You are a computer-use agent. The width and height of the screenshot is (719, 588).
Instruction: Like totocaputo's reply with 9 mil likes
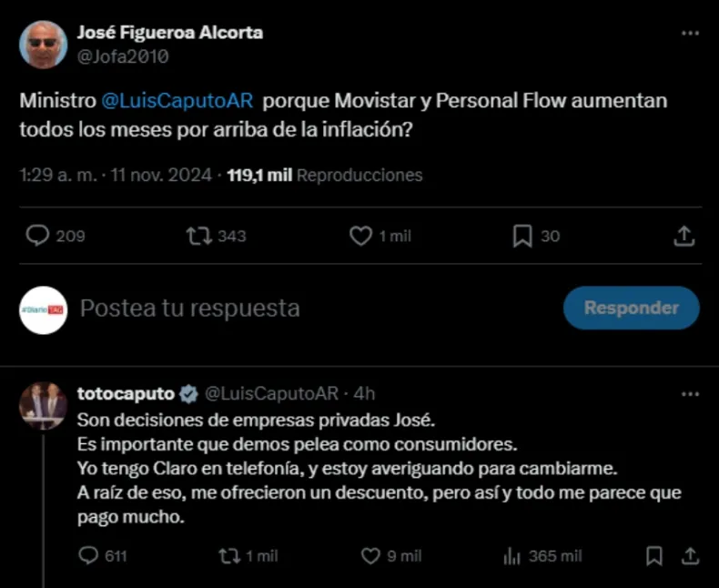pos(370,555)
